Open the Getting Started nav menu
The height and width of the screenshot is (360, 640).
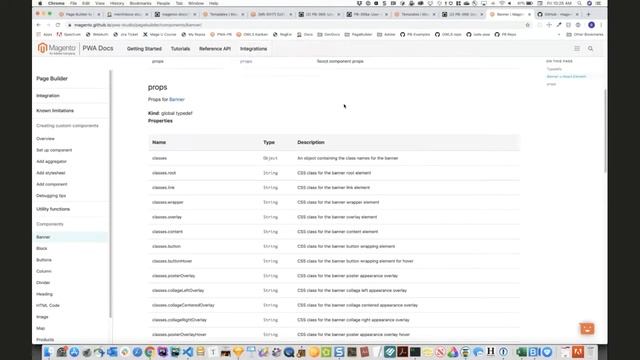click(144, 49)
